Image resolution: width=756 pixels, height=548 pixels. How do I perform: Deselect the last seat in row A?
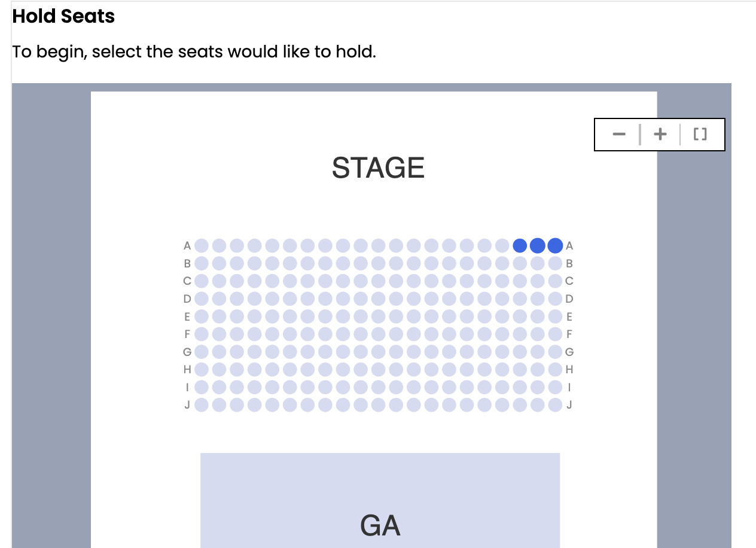[x=555, y=245]
